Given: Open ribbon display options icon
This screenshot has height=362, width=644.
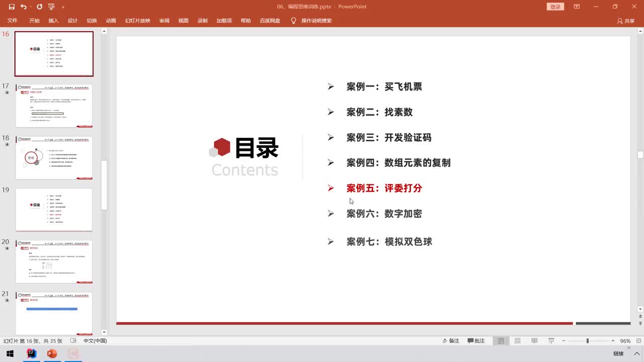Looking at the screenshot, I should pos(577,7).
